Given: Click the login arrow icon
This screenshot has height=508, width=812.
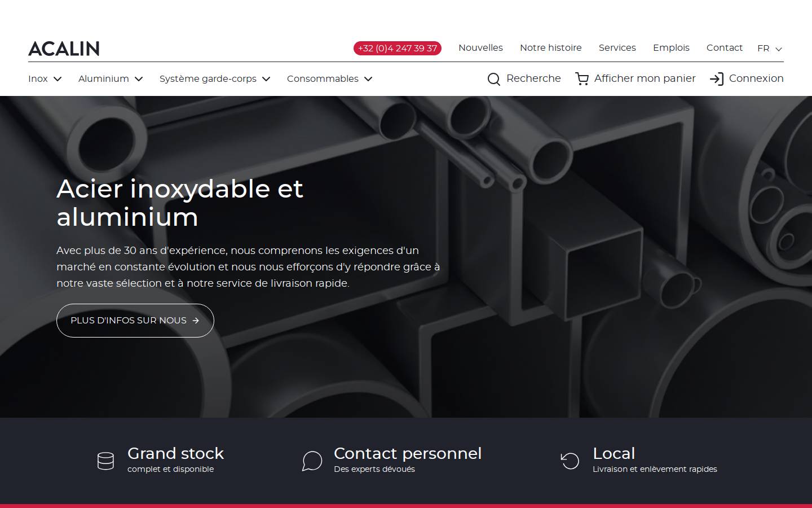Looking at the screenshot, I should 717,79.
